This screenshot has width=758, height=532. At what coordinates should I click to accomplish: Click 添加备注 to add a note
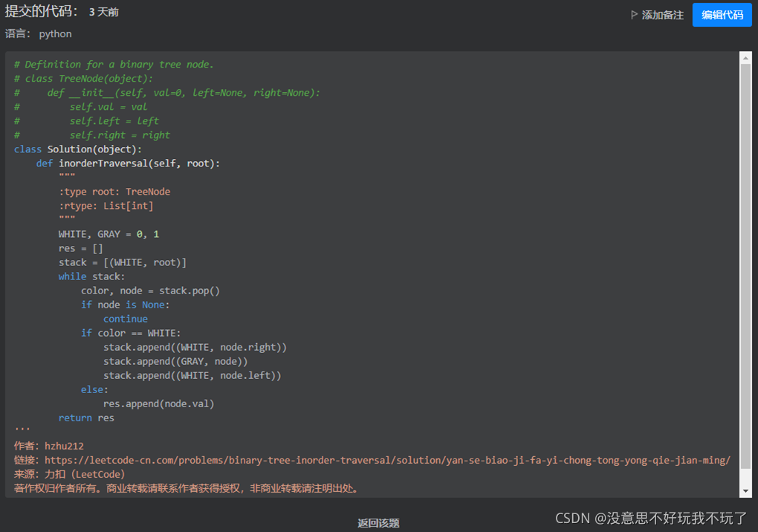662,15
